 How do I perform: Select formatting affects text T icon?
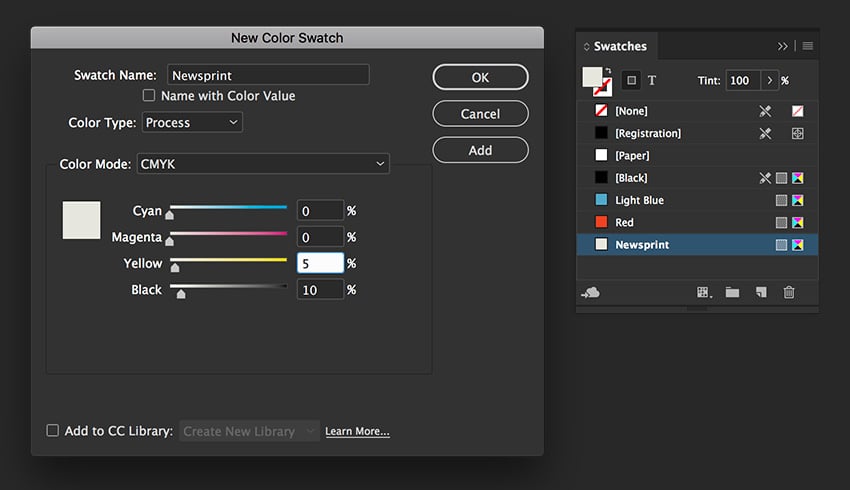coord(652,80)
